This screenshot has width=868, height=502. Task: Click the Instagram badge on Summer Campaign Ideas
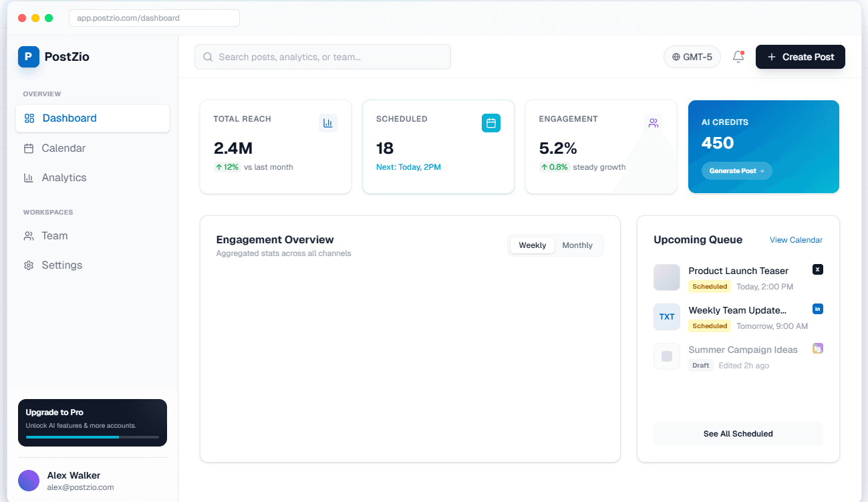click(x=818, y=348)
